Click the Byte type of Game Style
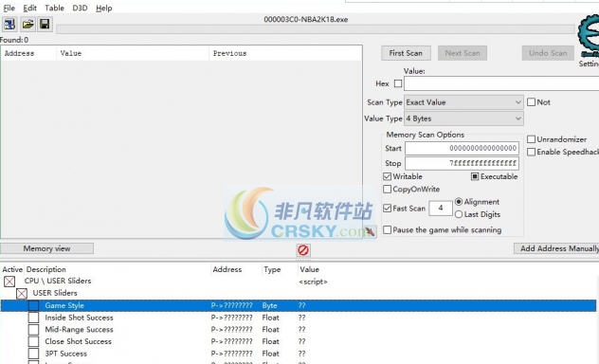This screenshot has width=599, height=364. 269,305
